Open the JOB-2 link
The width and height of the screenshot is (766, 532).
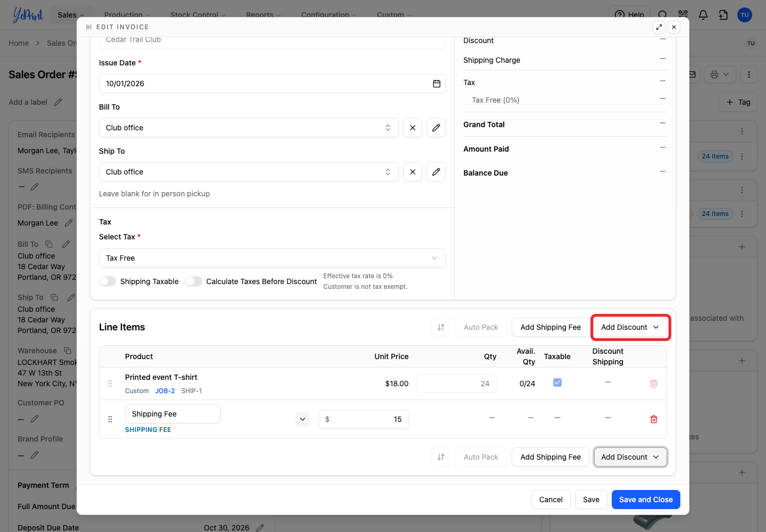point(165,391)
